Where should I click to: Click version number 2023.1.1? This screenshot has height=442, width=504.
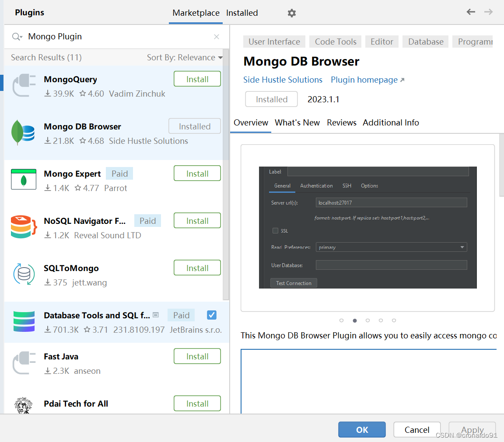(323, 99)
